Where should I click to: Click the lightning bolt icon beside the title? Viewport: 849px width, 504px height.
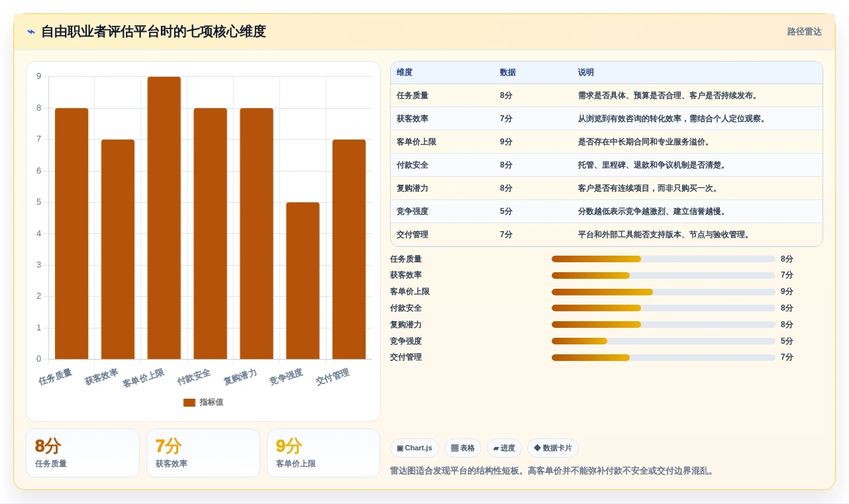pyautogui.click(x=31, y=32)
